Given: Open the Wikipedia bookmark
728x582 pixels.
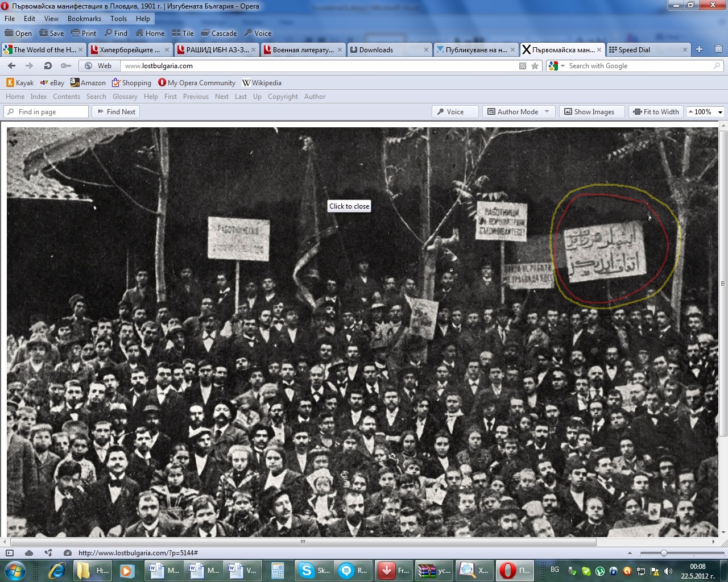Looking at the screenshot, I should pyautogui.click(x=262, y=83).
